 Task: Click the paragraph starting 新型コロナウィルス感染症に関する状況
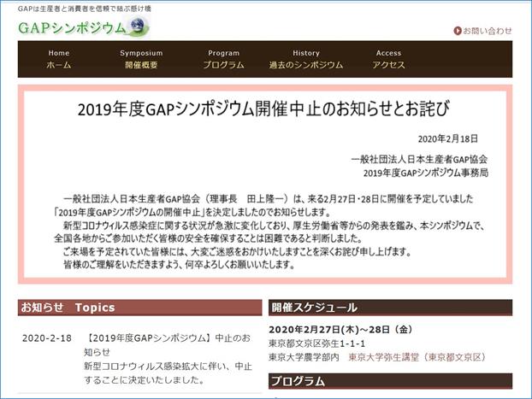click(270, 232)
